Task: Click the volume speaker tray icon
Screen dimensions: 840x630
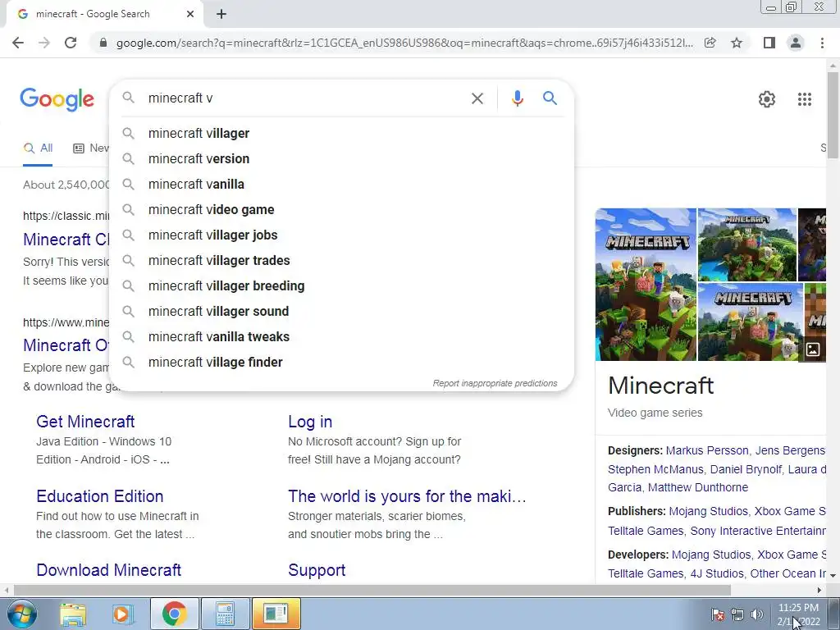Action: pyautogui.click(x=757, y=614)
